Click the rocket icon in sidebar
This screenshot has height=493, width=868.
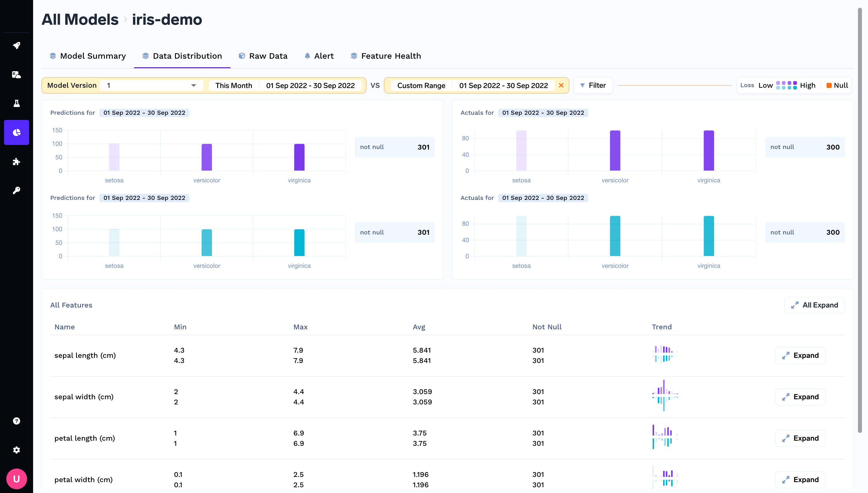click(16, 45)
